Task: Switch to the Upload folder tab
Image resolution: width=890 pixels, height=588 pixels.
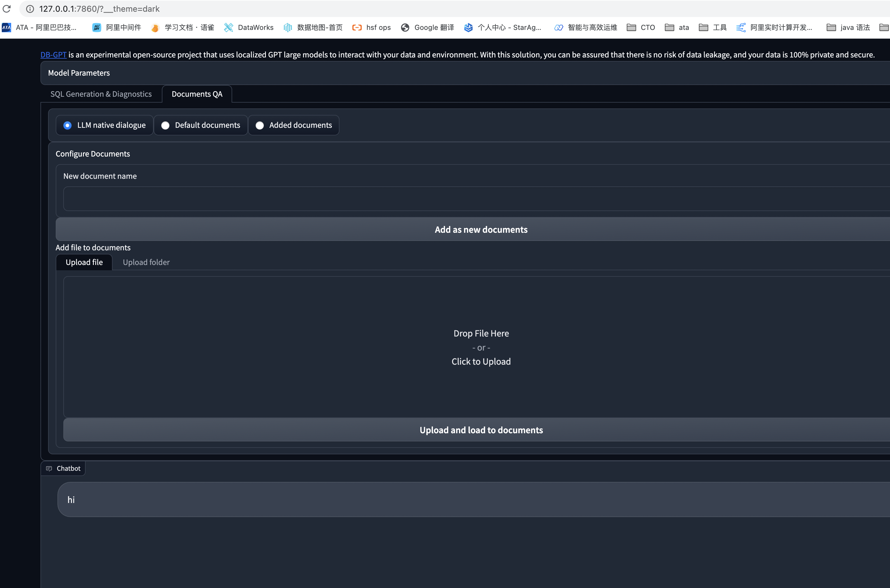Action: (146, 262)
